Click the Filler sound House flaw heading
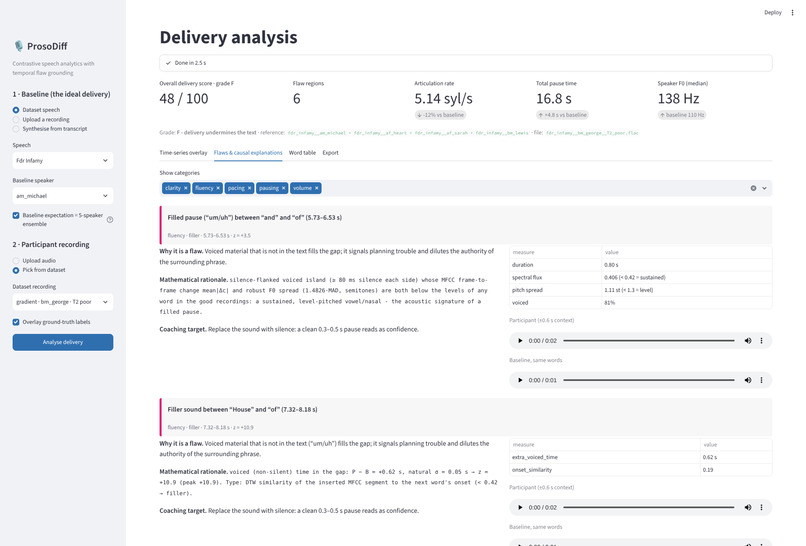The height and width of the screenshot is (546, 806). [242, 409]
